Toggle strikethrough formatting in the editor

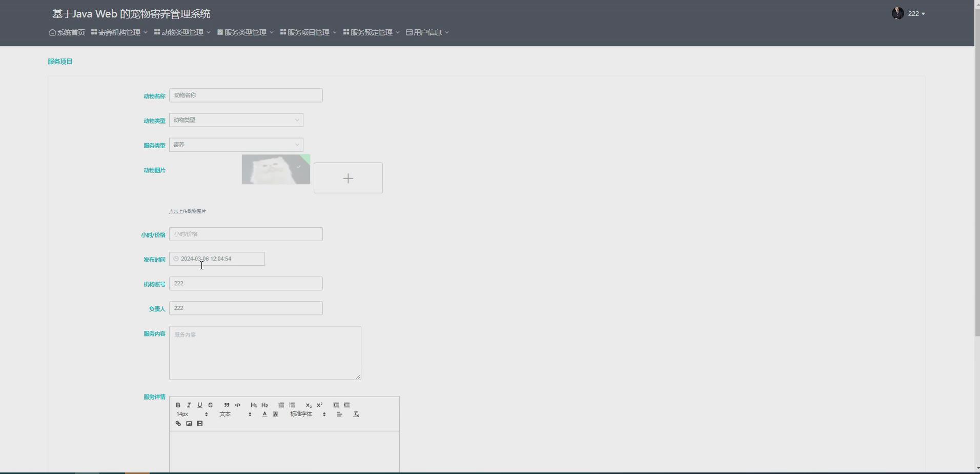pyautogui.click(x=210, y=405)
